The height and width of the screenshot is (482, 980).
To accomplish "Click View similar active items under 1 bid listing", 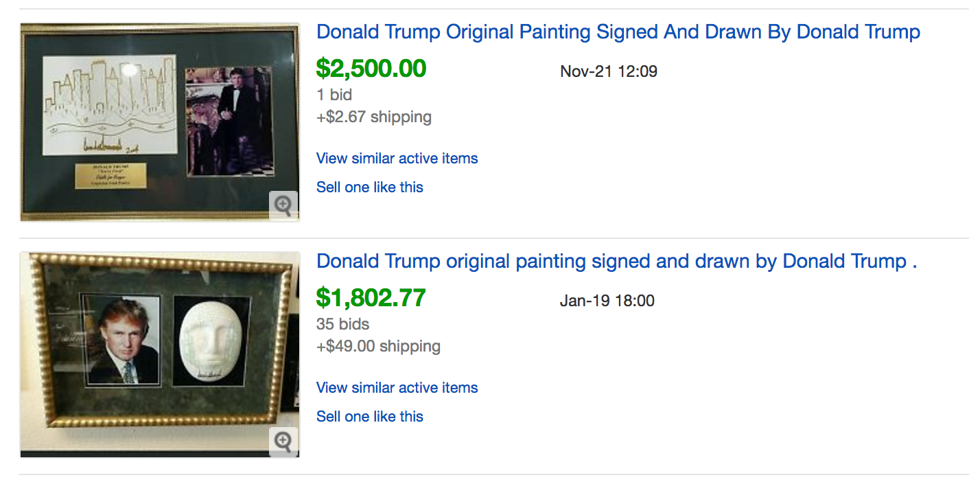I will pyautogui.click(x=397, y=158).
